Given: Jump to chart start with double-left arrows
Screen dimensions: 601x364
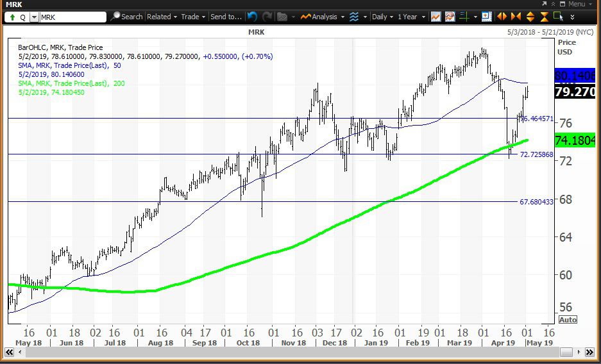Looking at the screenshot, I should [x=9, y=352].
